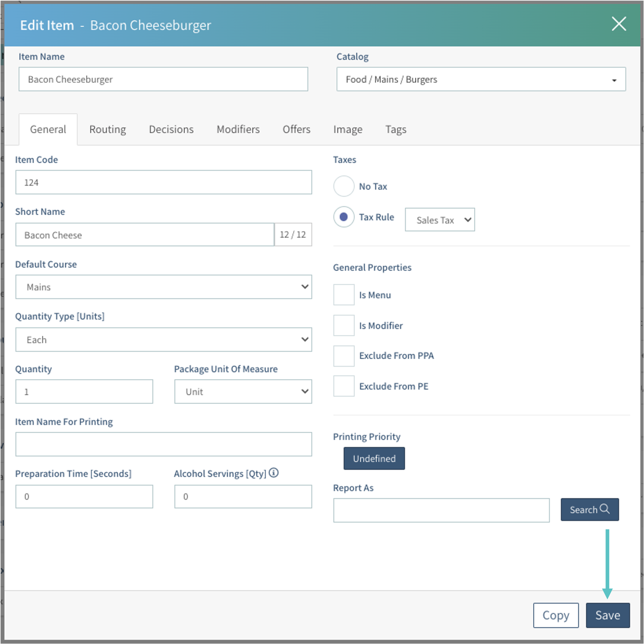
Task: Click the Item Name For Printing field
Action: pos(163,444)
